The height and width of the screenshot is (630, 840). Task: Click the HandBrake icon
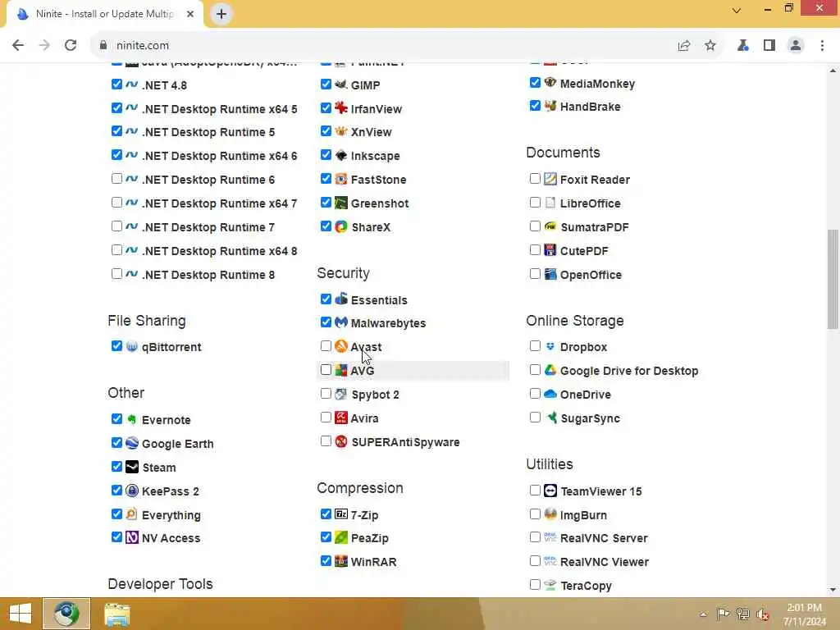(x=550, y=106)
